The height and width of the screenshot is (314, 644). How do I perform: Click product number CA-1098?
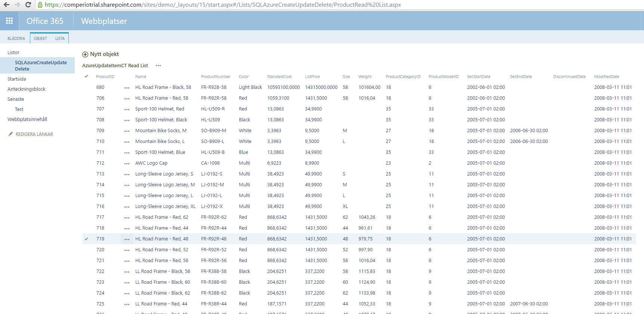click(x=210, y=163)
